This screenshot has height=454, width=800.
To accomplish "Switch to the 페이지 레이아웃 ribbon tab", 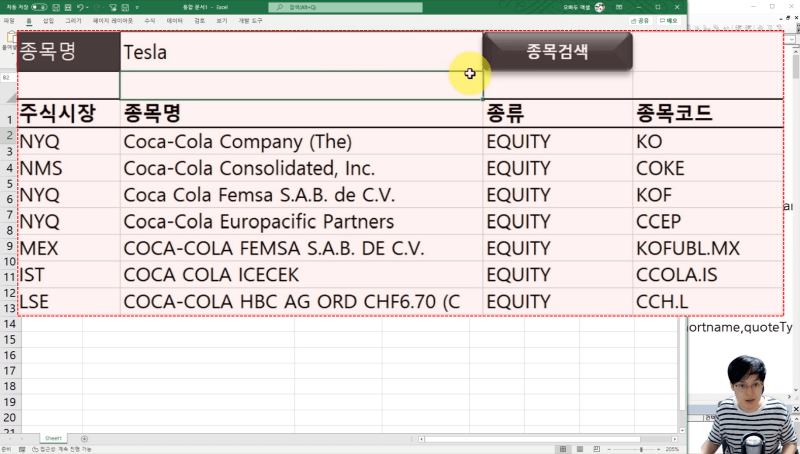I will 113,20.
